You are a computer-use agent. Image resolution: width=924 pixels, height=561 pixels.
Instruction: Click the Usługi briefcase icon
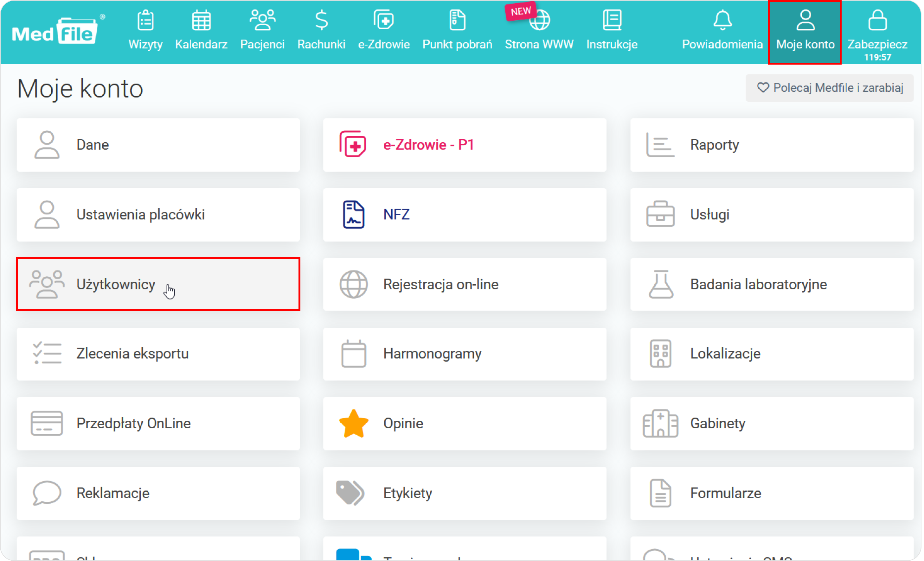tap(660, 215)
